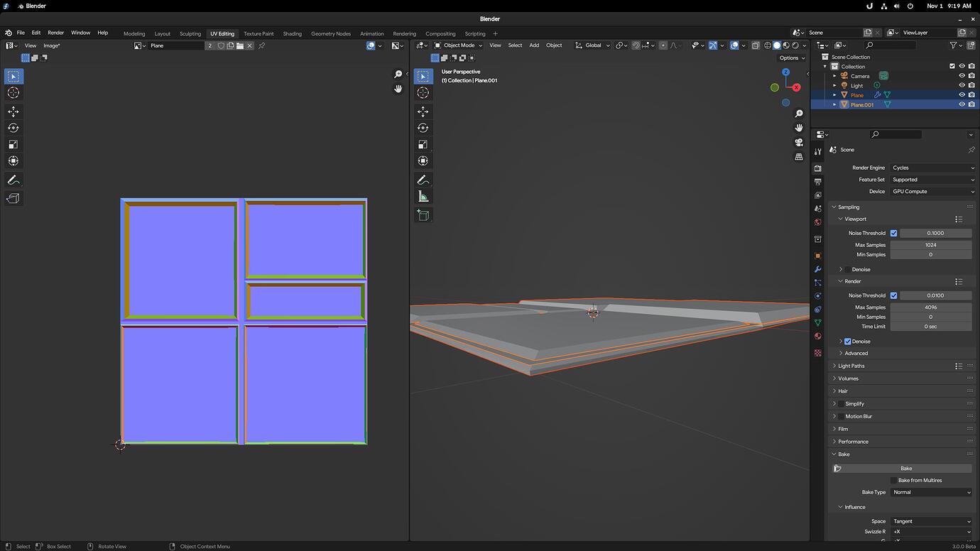Image resolution: width=980 pixels, height=551 pixels.
Task: Toggle the 3D viewport camera view
Action: pyautogui.click(x=799, y=142)
